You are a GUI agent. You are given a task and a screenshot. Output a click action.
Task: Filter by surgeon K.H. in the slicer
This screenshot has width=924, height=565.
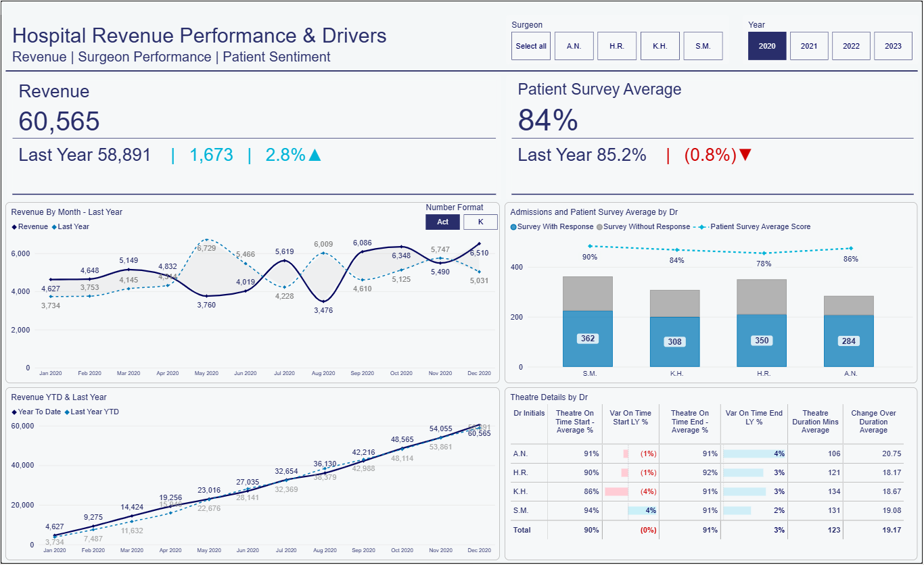click(660, 46)
